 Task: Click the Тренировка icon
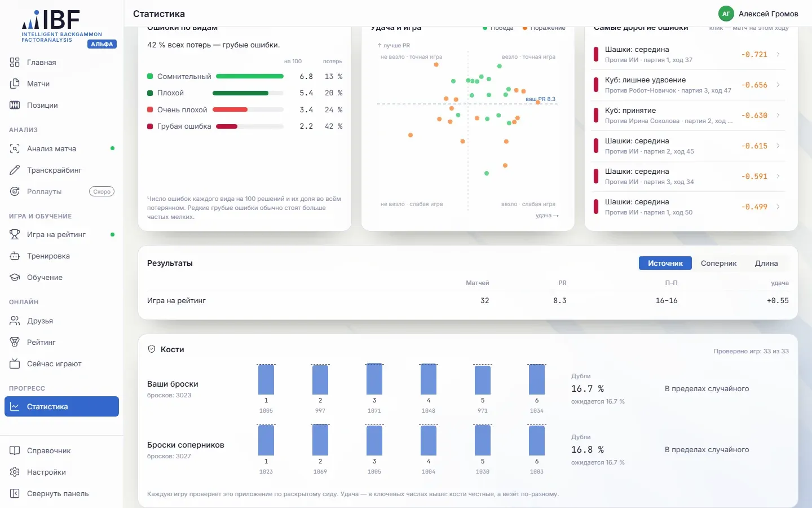click(x=15, y=256)
